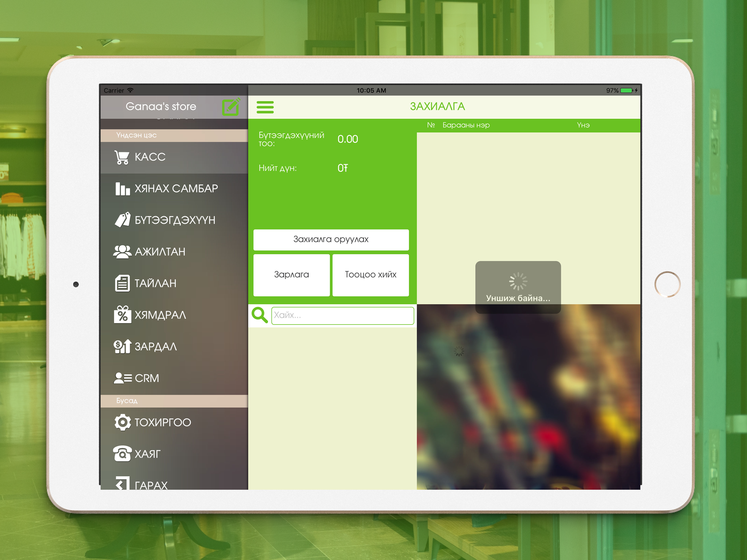The width and height of the screenshot is (747, 560).
Task: Tap the edit store pencil icon
Action: pyautogui.click(x=231, y=107)
